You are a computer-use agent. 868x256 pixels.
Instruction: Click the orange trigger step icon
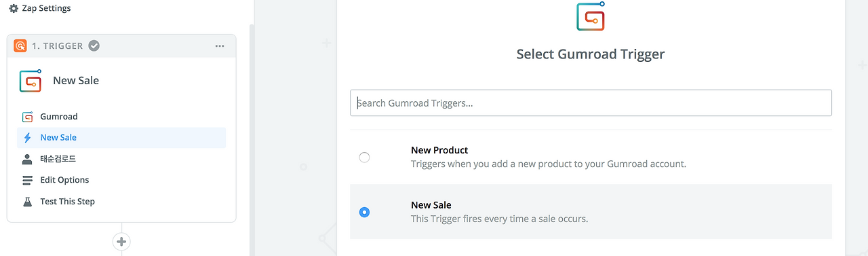(20, 45)
